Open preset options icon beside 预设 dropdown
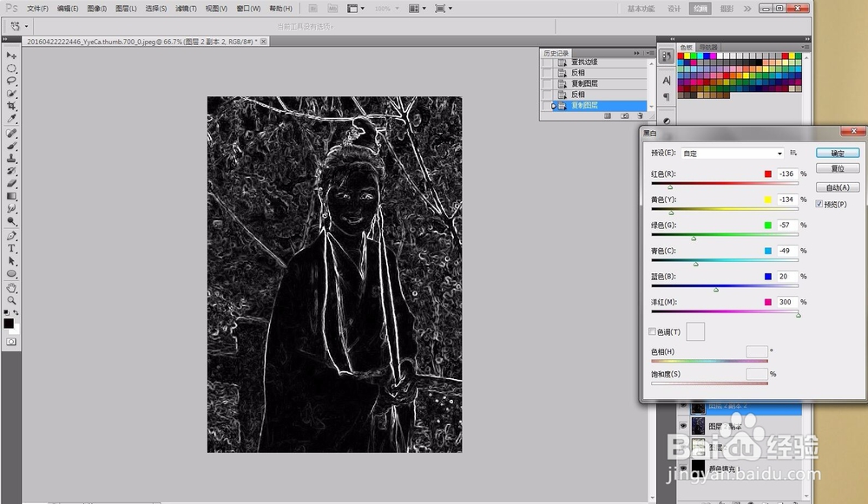 click(793, 153)
